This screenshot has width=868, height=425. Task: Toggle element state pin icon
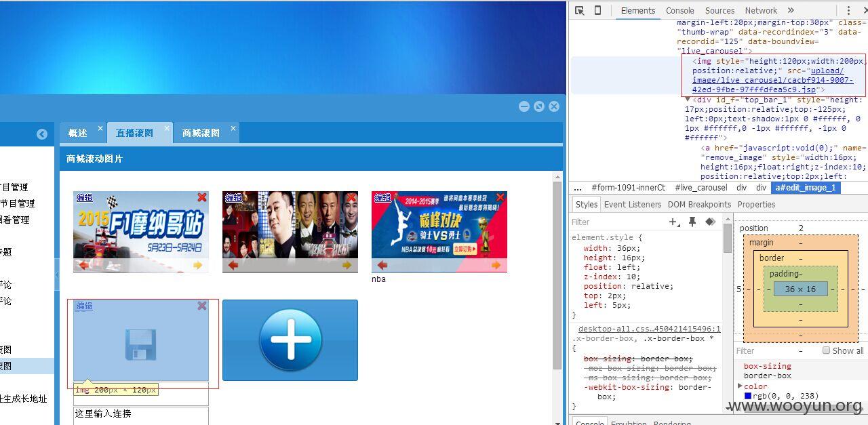pos(692,222)
